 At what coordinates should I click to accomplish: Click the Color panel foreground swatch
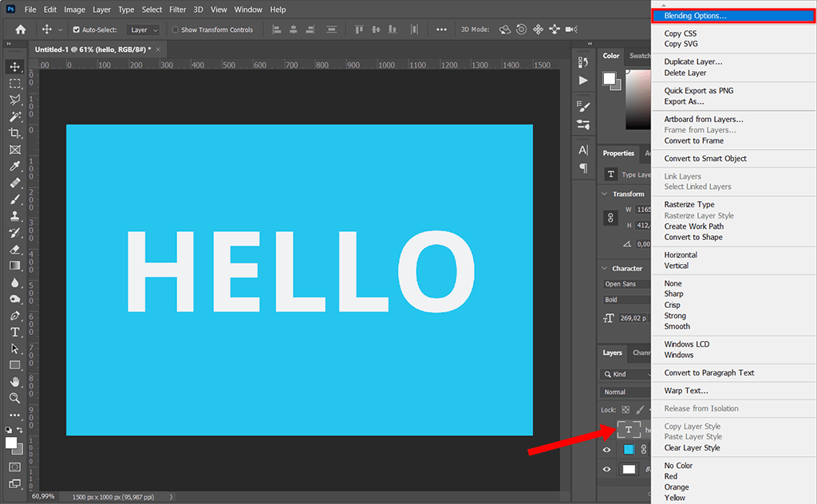(x=609, y=79)
